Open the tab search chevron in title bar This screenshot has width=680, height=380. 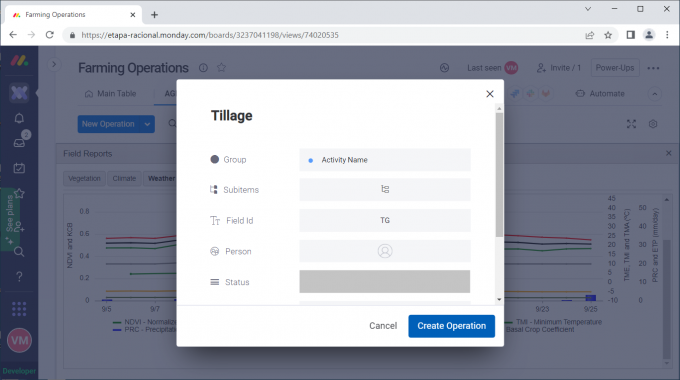[588, 9]
